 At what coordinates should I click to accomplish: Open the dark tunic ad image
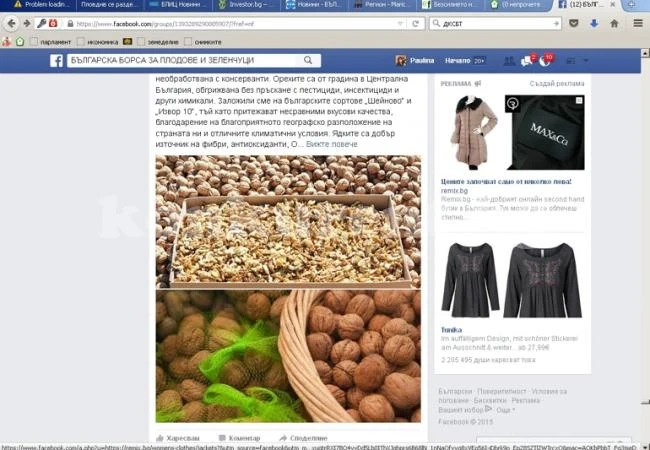(x=512, y=280)
